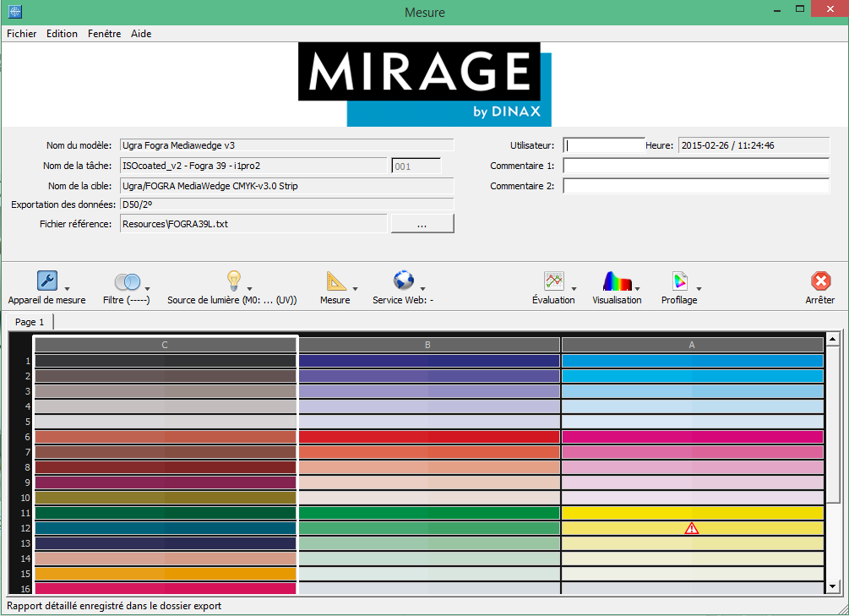Select column A header
The image size is (849, 616).
coord(693,345)
